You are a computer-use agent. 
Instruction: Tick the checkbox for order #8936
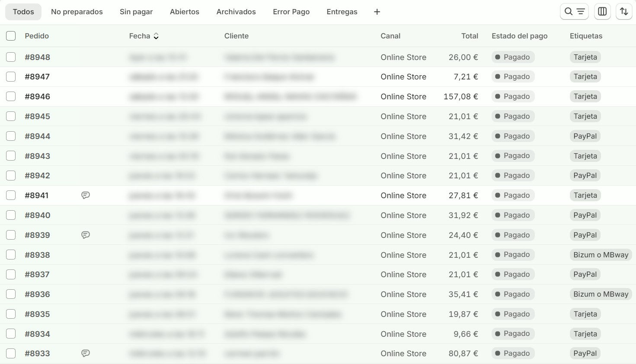pos(11,294)
